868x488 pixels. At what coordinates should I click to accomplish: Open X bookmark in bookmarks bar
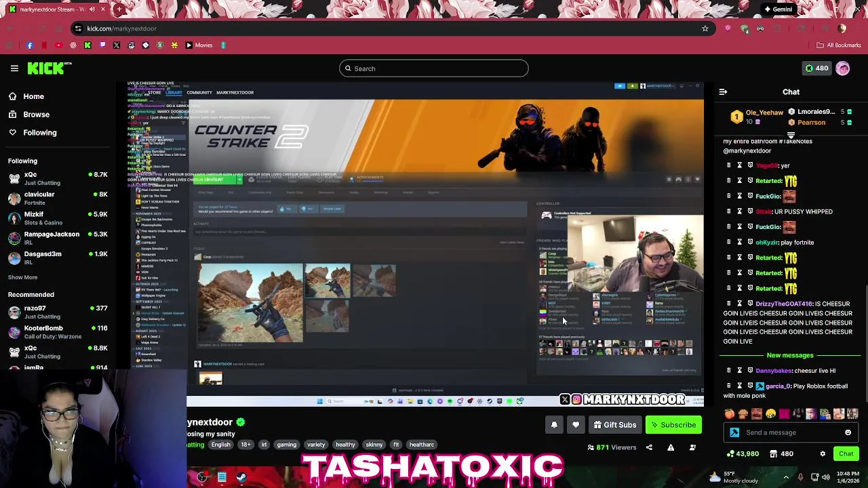[117, 45]
